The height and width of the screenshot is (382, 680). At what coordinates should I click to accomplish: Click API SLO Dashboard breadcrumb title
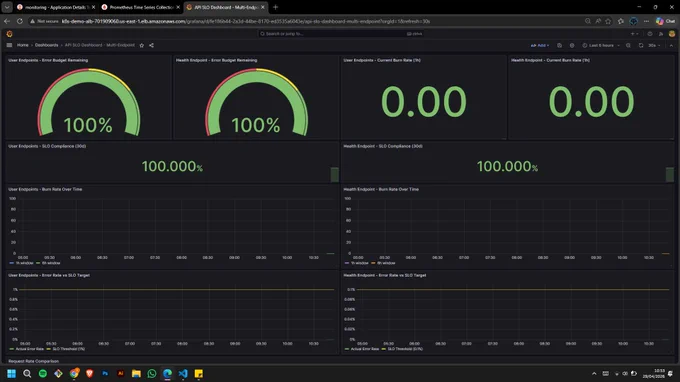point(100,45)
